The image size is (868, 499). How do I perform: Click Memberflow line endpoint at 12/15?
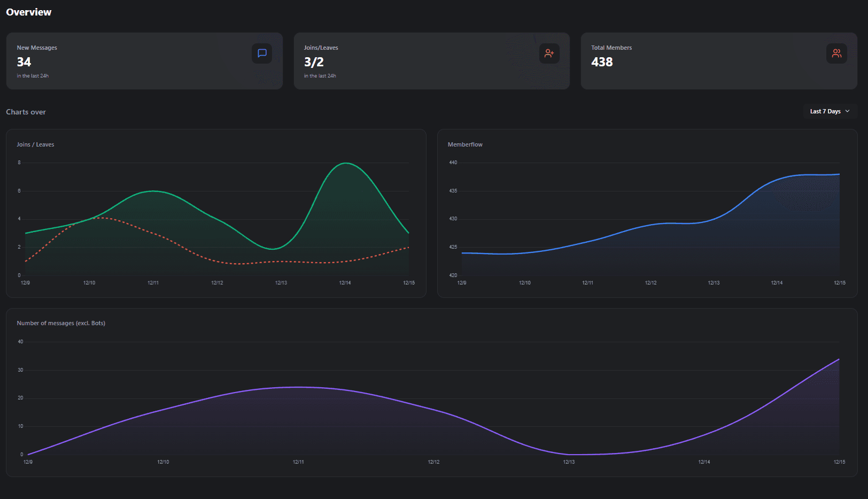click(x=839, y=174)
